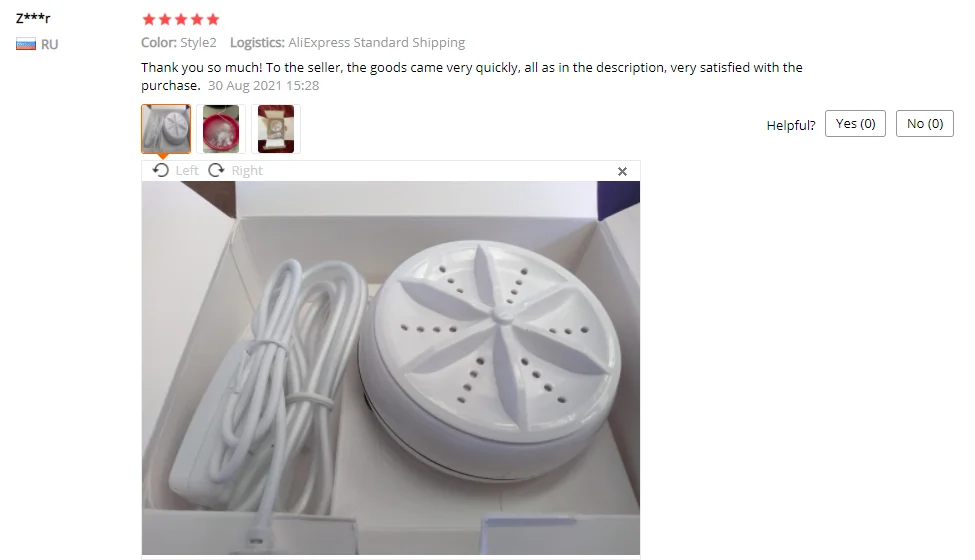Viewport: 975px width, 560px height.
Task: Click the Color: Style2 text
Action: (x=178, y=42)
